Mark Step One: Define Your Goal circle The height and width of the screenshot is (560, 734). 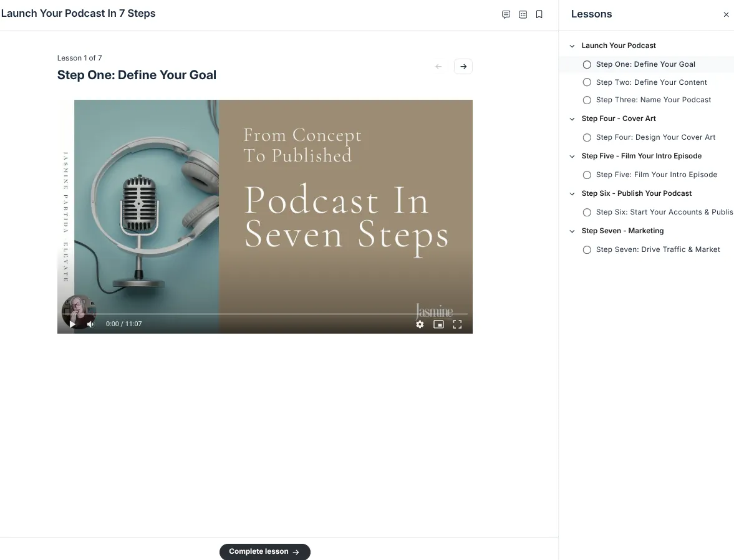(587, 65)
